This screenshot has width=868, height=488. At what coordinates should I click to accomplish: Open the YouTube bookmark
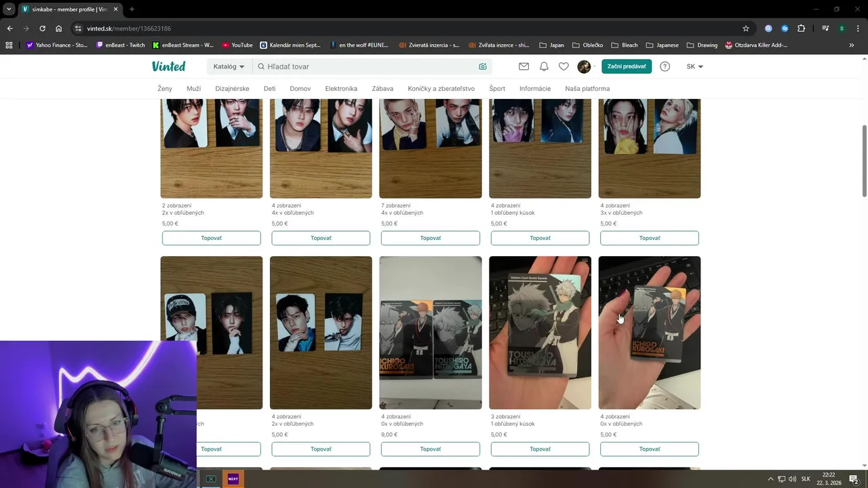237,45
